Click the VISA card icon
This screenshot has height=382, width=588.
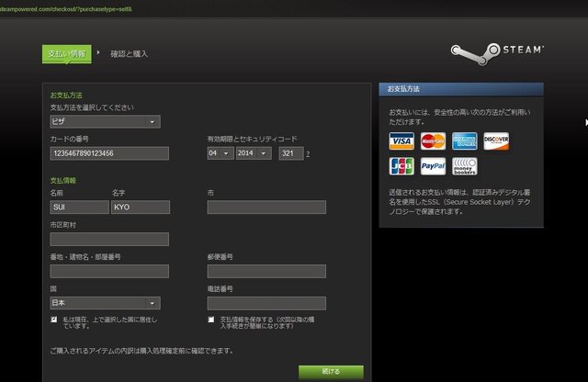pyautogui.click(x=401, y=140)
